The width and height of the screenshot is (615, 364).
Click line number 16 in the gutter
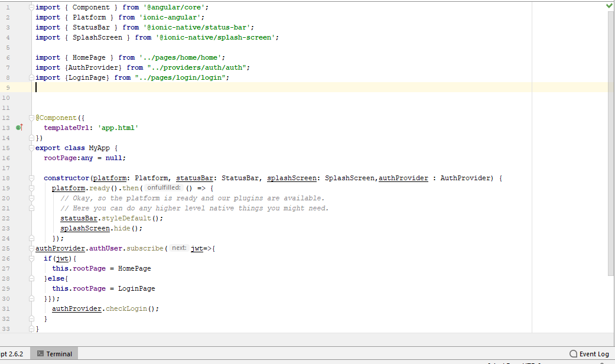(x=6, y=157)
